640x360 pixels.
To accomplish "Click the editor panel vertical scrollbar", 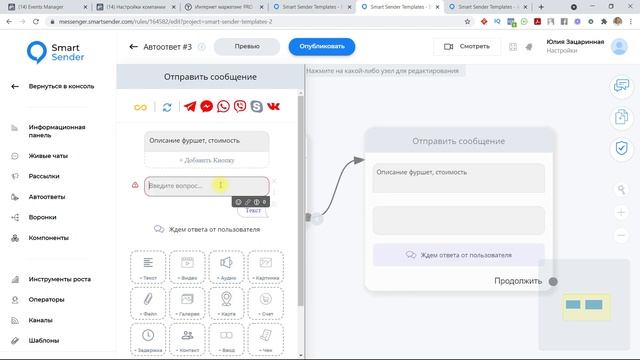I will pos(301,200).
